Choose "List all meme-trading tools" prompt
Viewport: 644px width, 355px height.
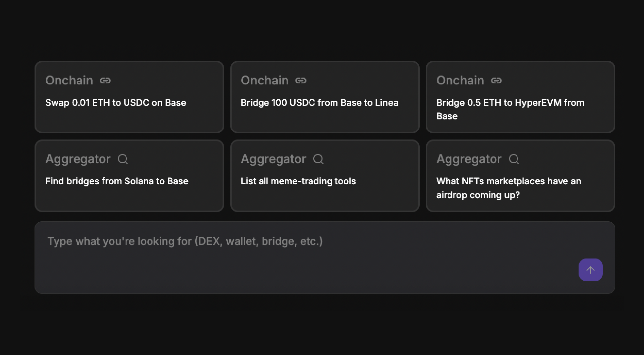click(298, 181)
